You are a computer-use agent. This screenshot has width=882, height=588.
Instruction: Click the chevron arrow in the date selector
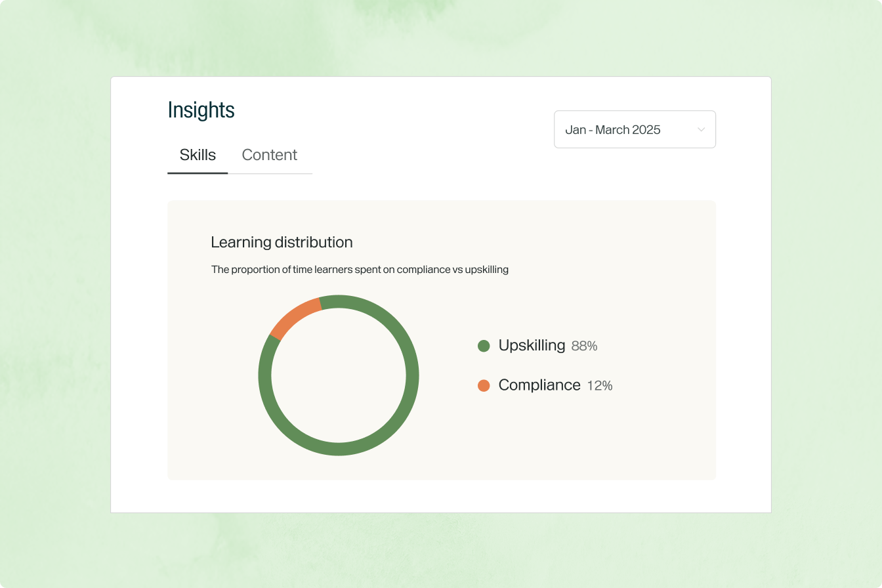(x=701, y=129)
